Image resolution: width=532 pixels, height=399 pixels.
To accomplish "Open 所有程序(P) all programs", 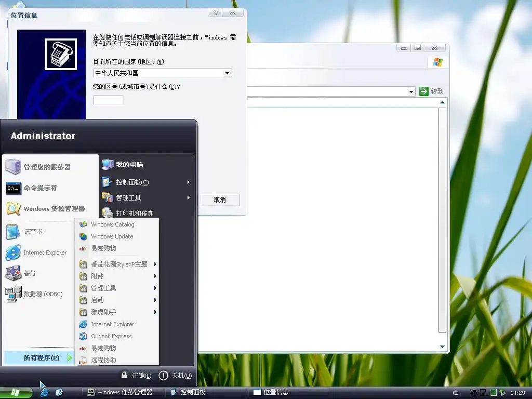I will tap(39, 357).
